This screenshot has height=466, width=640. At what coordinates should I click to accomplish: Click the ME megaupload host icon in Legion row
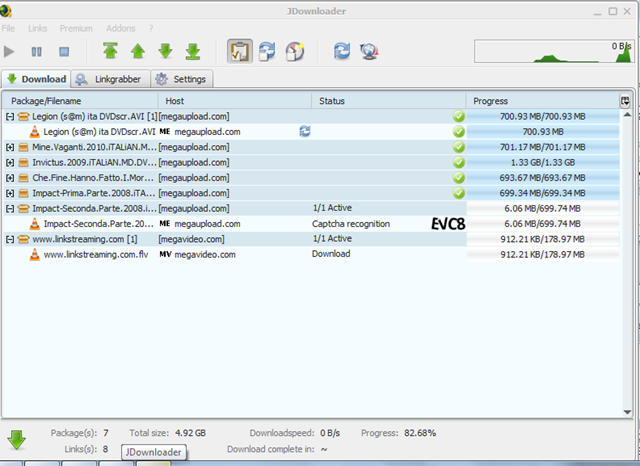(164, 131)
